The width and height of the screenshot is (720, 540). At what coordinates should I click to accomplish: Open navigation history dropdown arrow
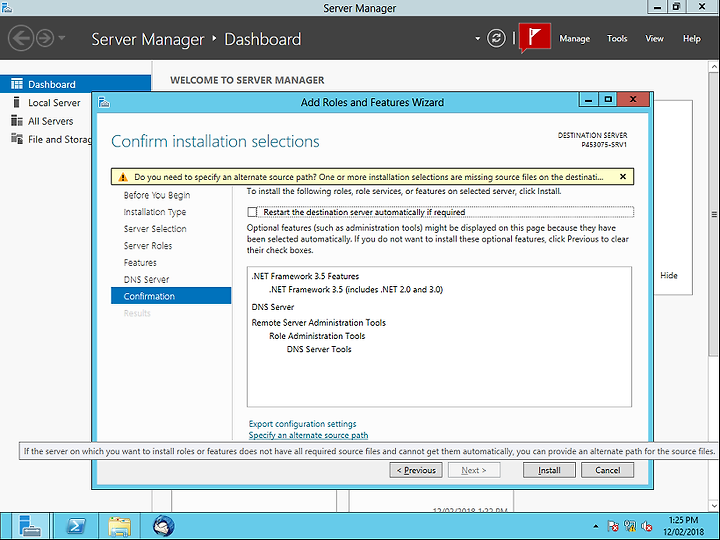click(62, 38)
